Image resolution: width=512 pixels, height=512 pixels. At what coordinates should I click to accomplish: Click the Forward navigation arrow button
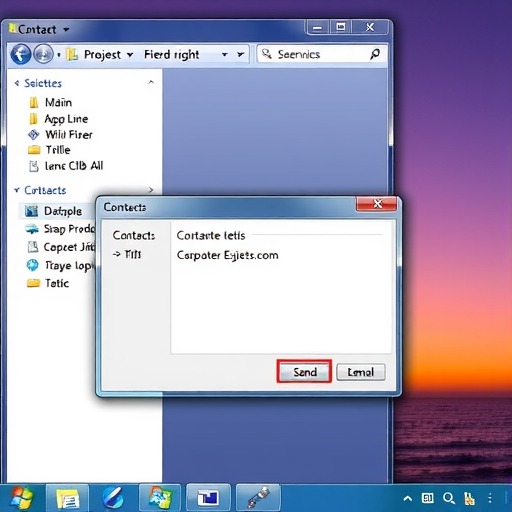43,54
